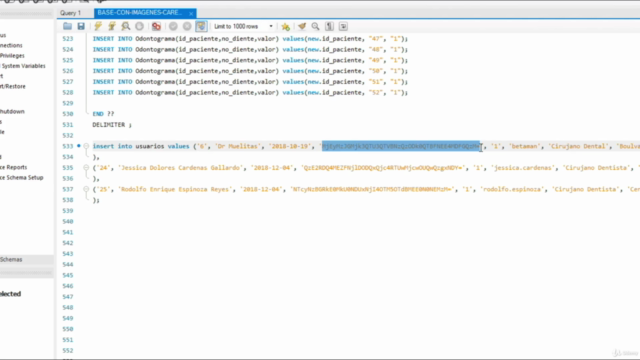The image size is (640, 360).
Task: Click 'Cirujano Dentista' on Rodolfo's row
Action: [584, 189]
